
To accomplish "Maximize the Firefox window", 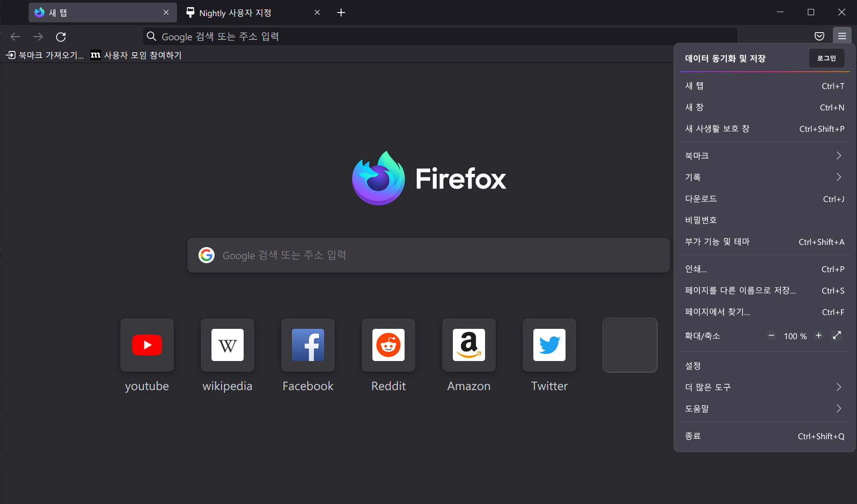I will (x=811, y=12).
